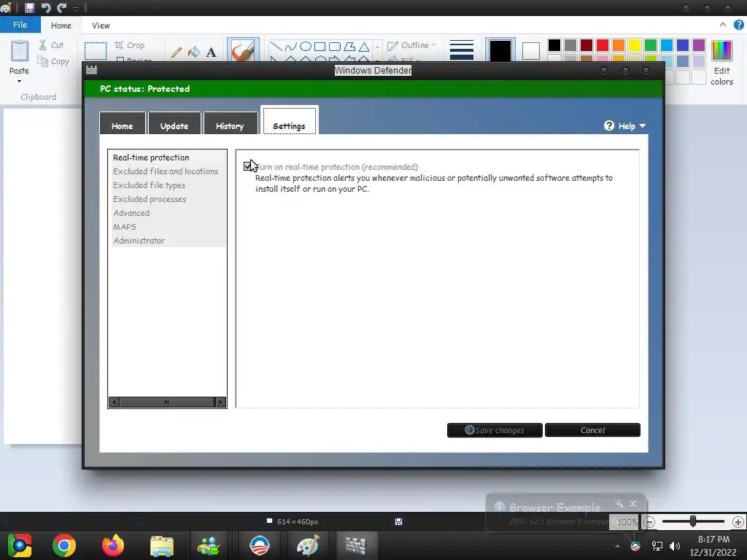Pick the Curve shape in shapes gallery
The width and height of the screenshot is (747, 560).
290,46
